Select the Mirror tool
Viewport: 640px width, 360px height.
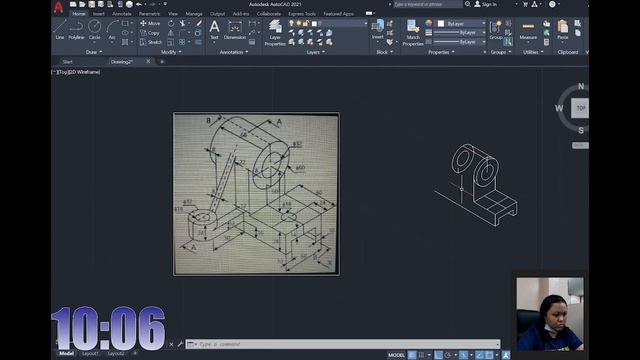click(x=171, y=33)
